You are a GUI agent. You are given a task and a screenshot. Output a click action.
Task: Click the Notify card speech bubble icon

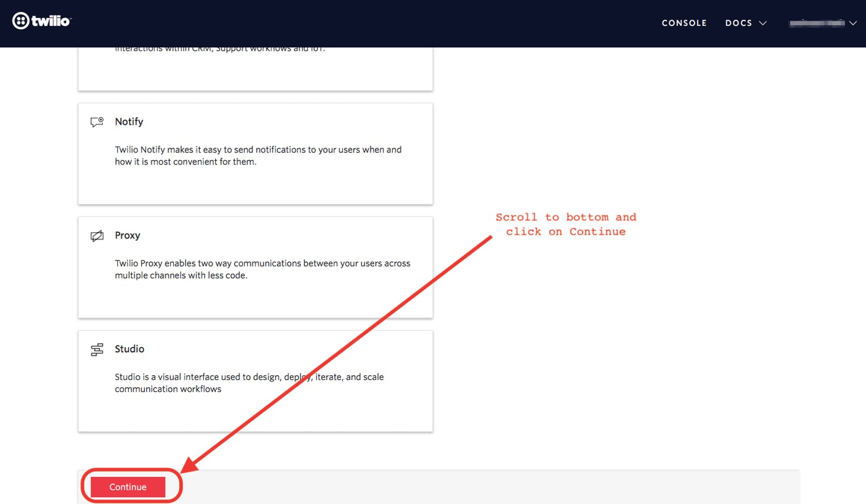coord(97,122)
